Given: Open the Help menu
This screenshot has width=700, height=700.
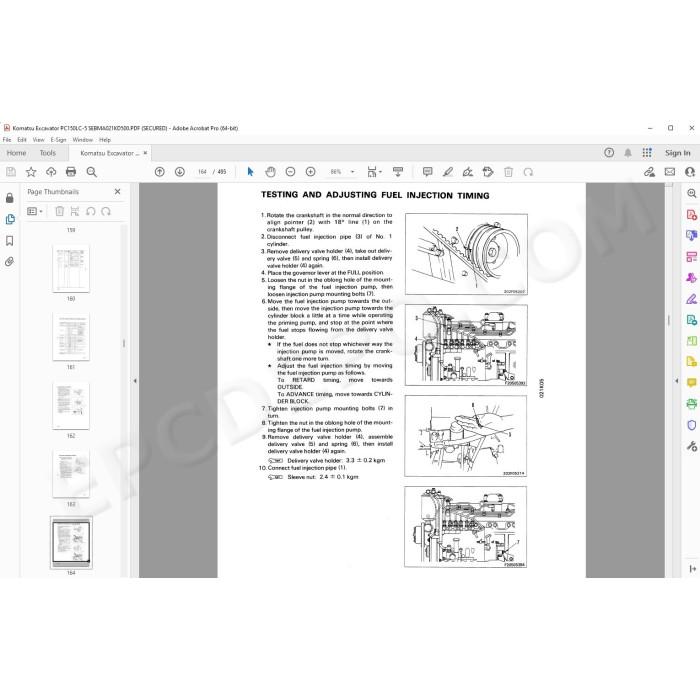Looking at the screenshot, I should click(x=105, y=140).
